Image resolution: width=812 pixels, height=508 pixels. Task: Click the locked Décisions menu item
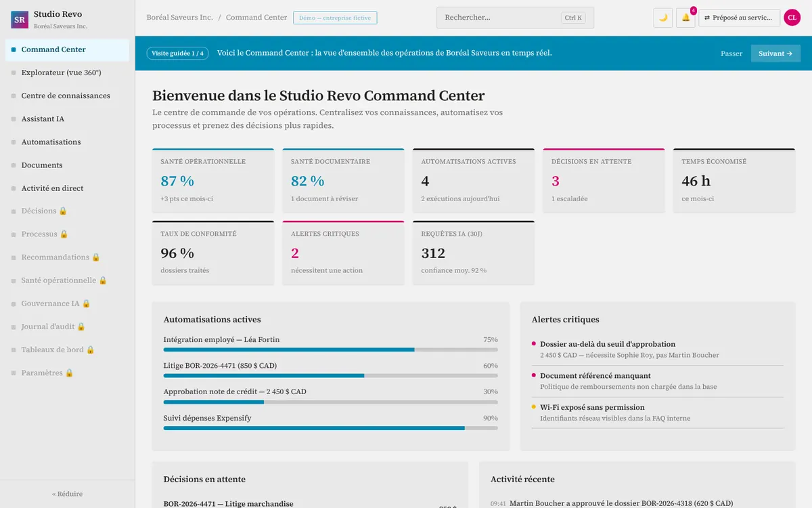[68, 211]
